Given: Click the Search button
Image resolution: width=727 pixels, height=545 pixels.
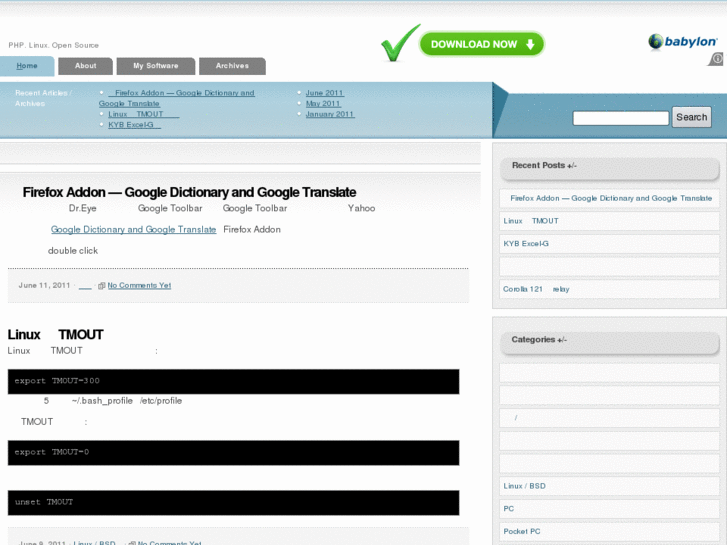Looking at the screenshot, I should click(x=691, y=117).
